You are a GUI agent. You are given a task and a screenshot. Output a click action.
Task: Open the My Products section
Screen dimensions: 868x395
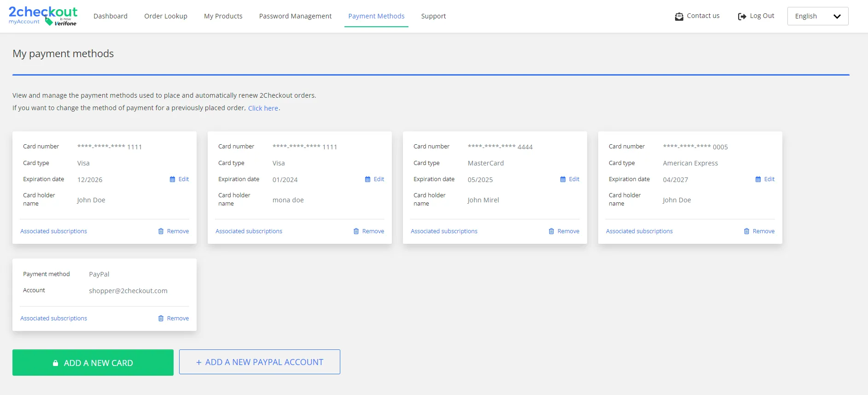pos(223,16)
